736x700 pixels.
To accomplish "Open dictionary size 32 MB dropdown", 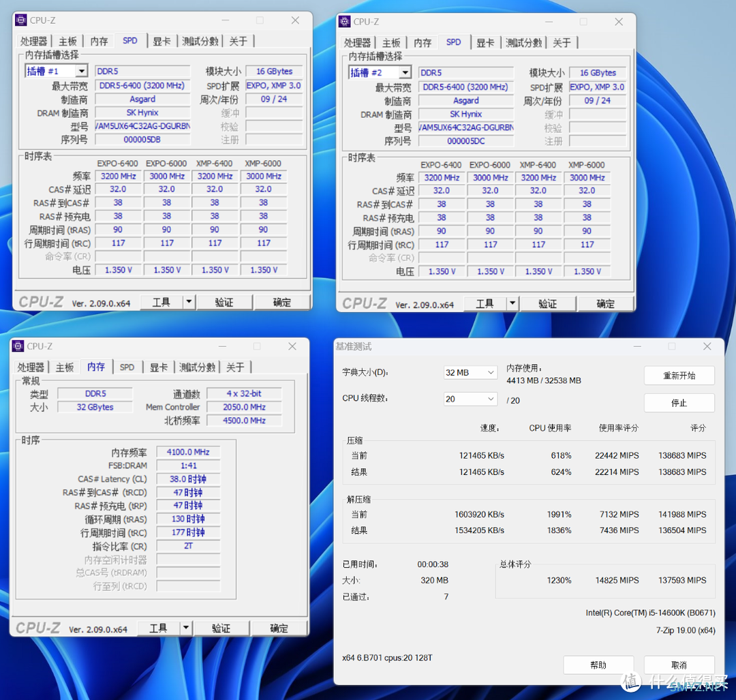I will click(471, 372).
